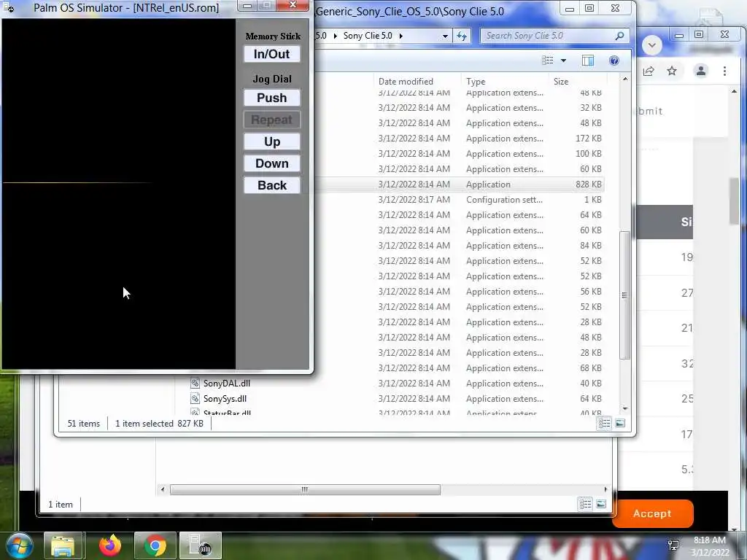Open Explorer help with the question mark icon
Image resolution: width=747 pixels, height=560 pixels.
tap(614, 61)
